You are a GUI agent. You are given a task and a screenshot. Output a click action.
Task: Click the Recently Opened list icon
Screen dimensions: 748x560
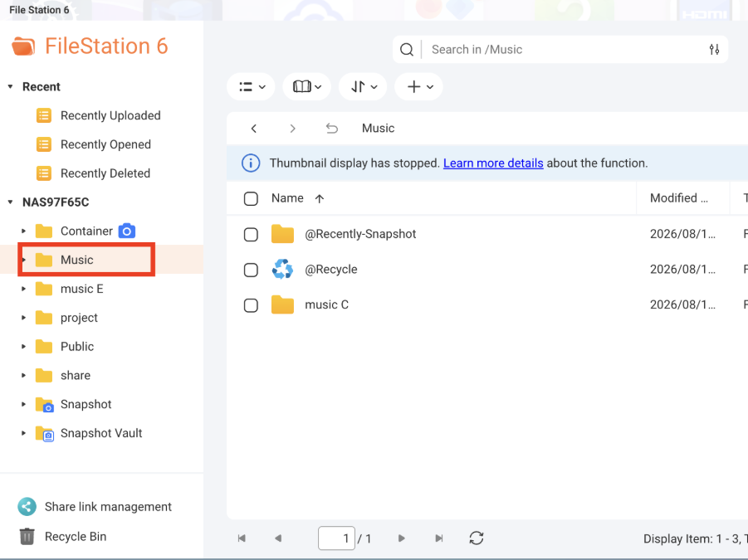tap(44, 144)
